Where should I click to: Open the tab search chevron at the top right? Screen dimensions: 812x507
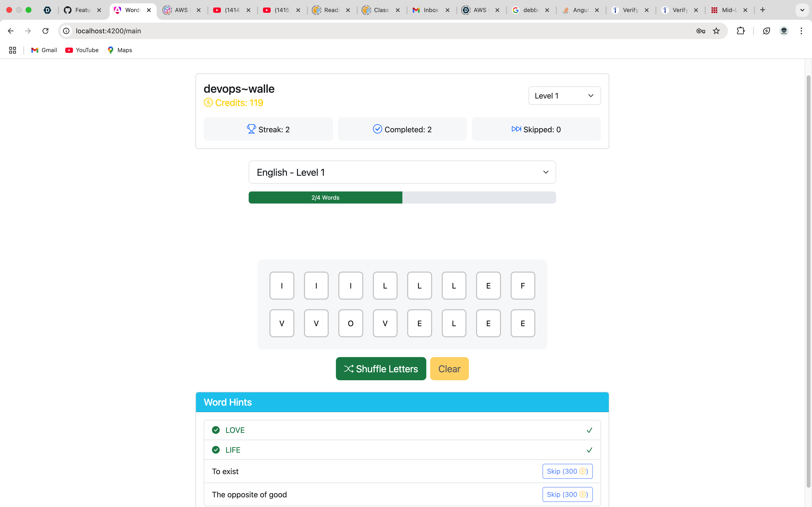802,10
